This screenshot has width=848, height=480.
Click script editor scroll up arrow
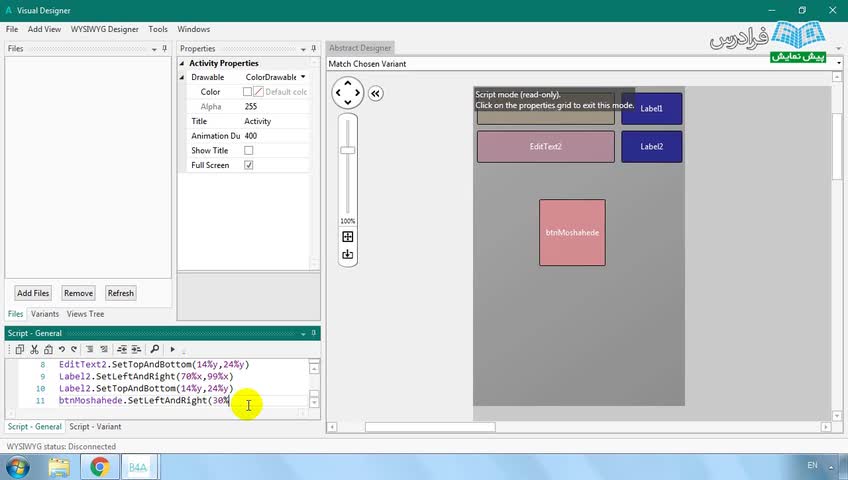(x=314, y=368)
